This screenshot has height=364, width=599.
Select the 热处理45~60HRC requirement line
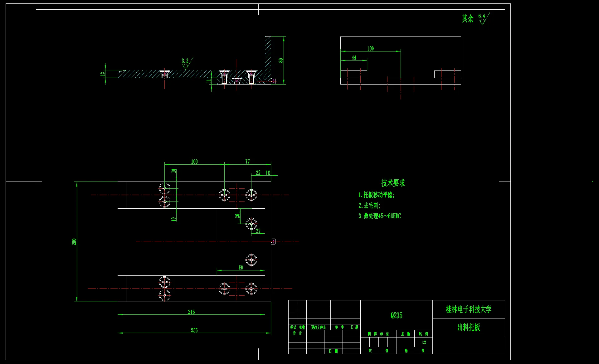point(379,216)
